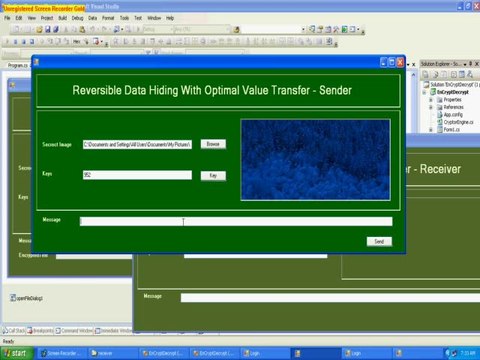Open the Window menu
Image resolution: width=480 pixels, height=360 pixels.
(154, 18)
